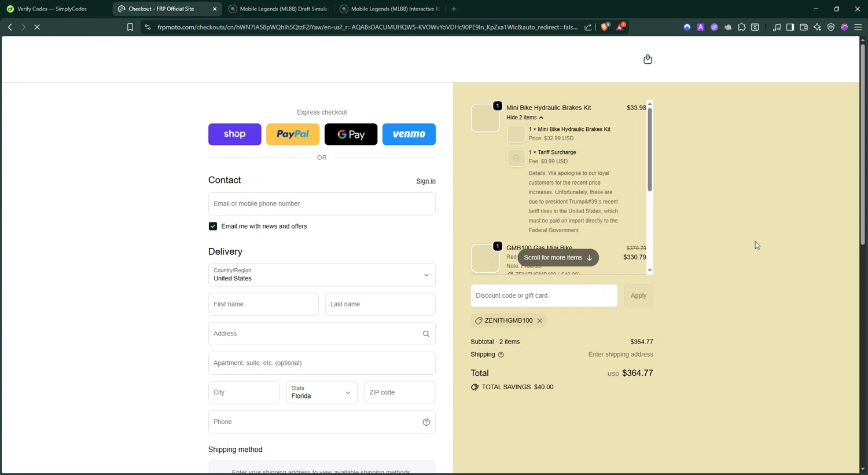Click the Mini Bike Hydraulic Brakes Kit thumbnail
The height and width of the screenshot is (475, 868).
coord(486,118)
